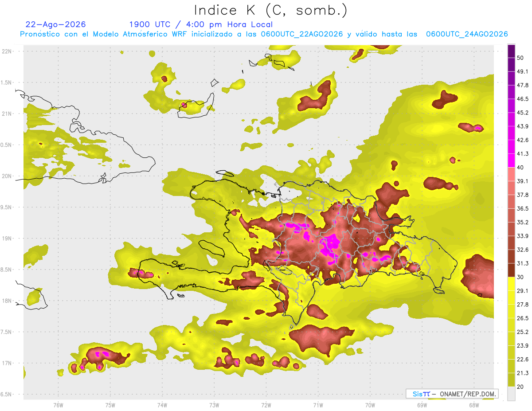Click the title "Indice K (C, somb.)"

pos(270,10)
